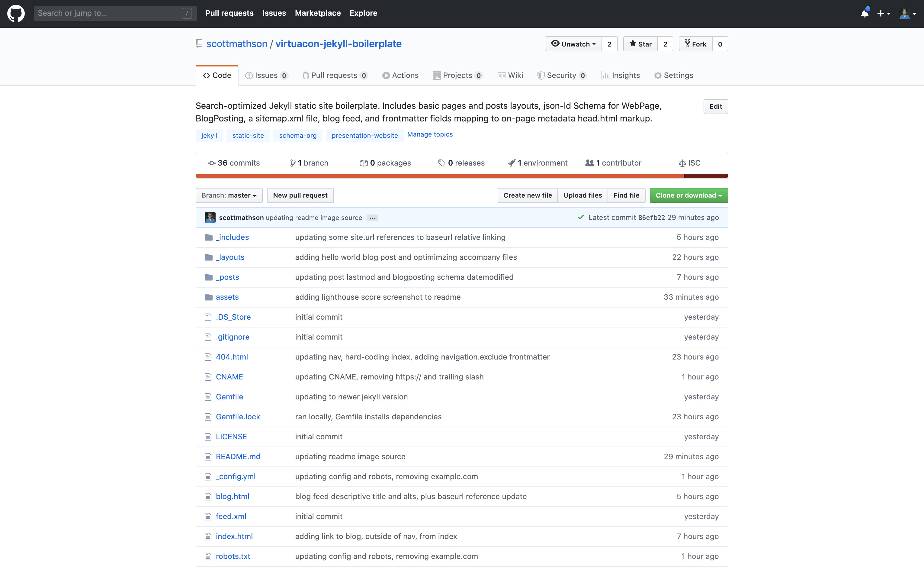Open the latest commit 86efb22
The width and height of the screenshot is (924, 571).
coord(652,218)
